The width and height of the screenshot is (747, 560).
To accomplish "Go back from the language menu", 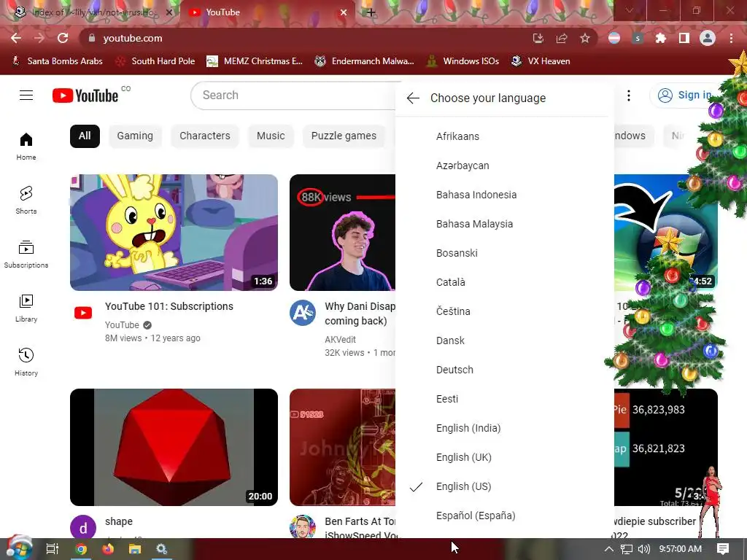I will click(413, 98).
